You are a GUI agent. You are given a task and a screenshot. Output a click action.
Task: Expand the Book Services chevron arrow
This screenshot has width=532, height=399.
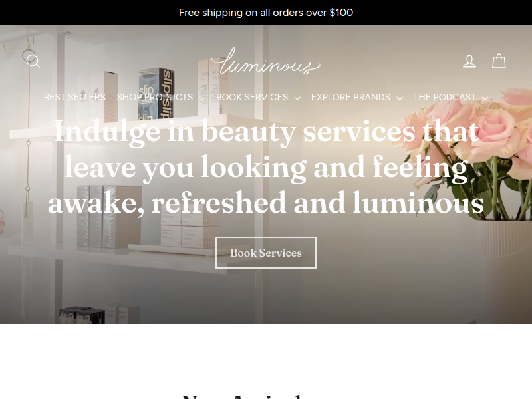coord(297,98)
